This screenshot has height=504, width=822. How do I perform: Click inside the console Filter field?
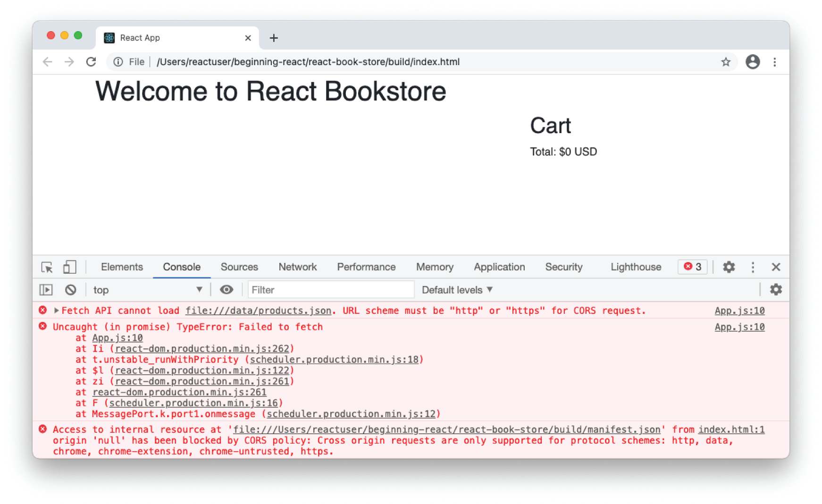tap(330, 289)
